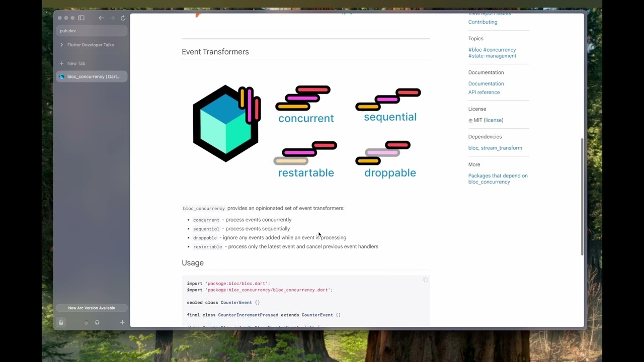Click the Topics section label

pos(475,39)
